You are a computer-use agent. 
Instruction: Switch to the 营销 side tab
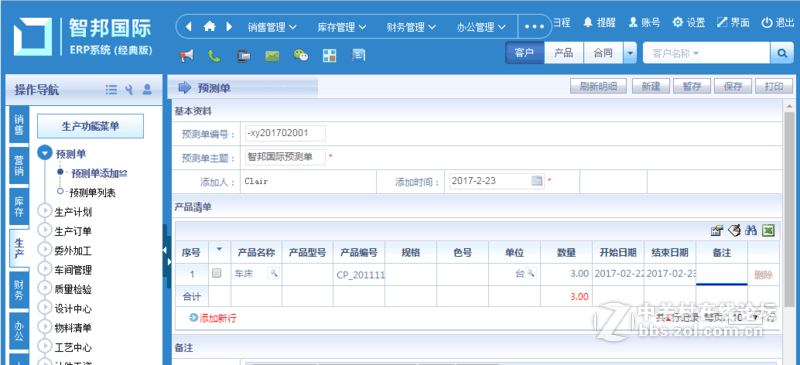coord(19,165)
